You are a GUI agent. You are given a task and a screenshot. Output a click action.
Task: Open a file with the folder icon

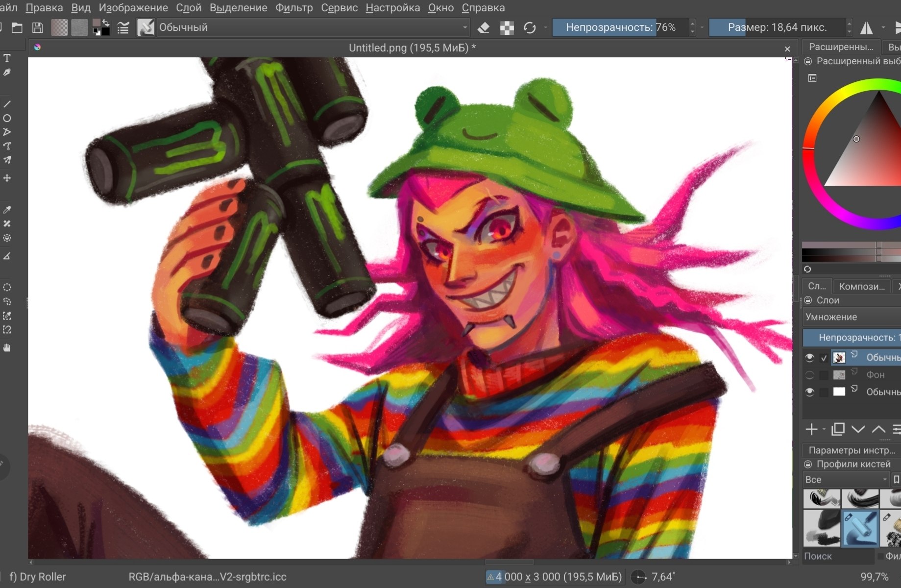(x=17, y=27)
